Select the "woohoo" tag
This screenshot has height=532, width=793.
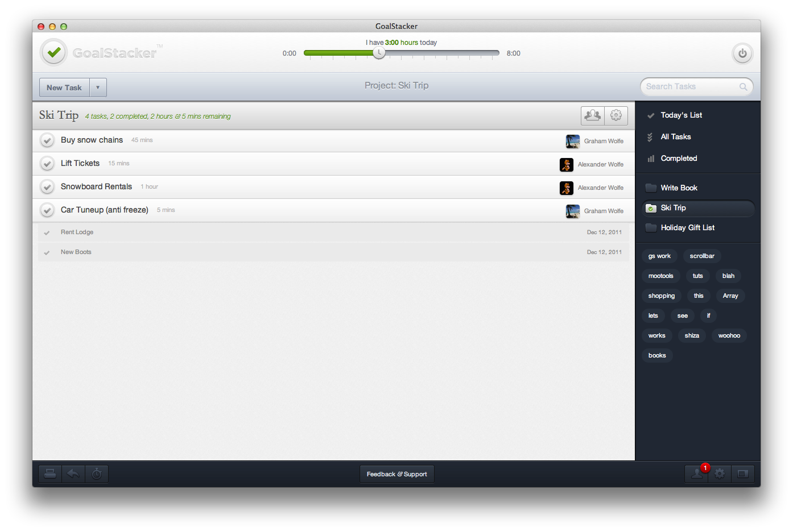pyautogui.click(x=729, y=335)
